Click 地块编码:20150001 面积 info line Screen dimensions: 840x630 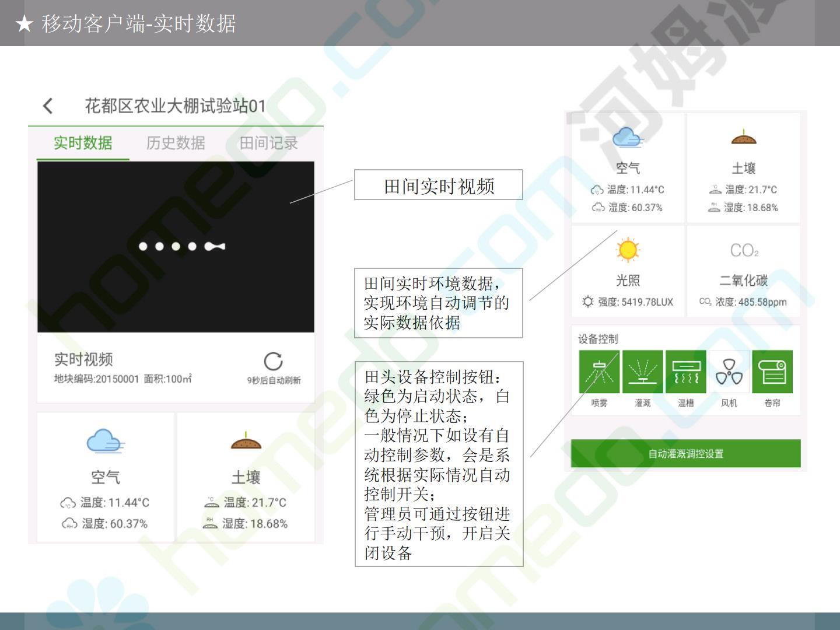(123, 379)
